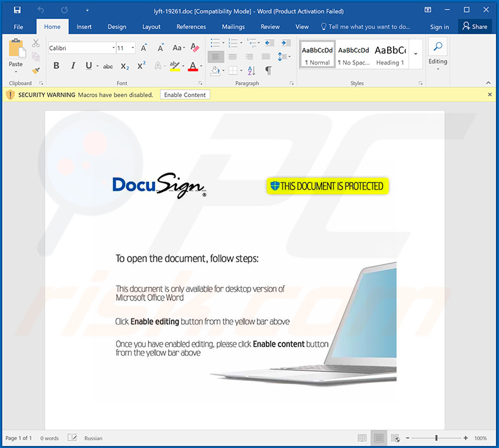Expand the Styles gallery more arrow
The width and height of the screenshot is (499, 448).
(416, 54)
